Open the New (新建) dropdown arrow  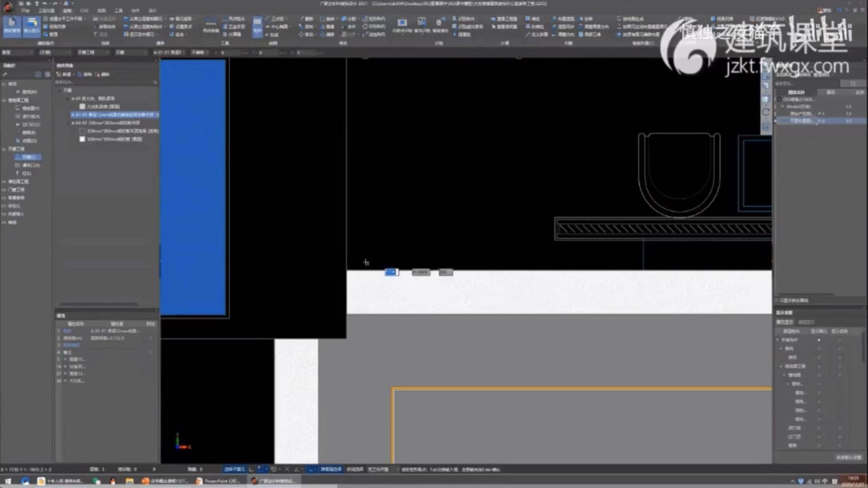(x=74, y=74)
